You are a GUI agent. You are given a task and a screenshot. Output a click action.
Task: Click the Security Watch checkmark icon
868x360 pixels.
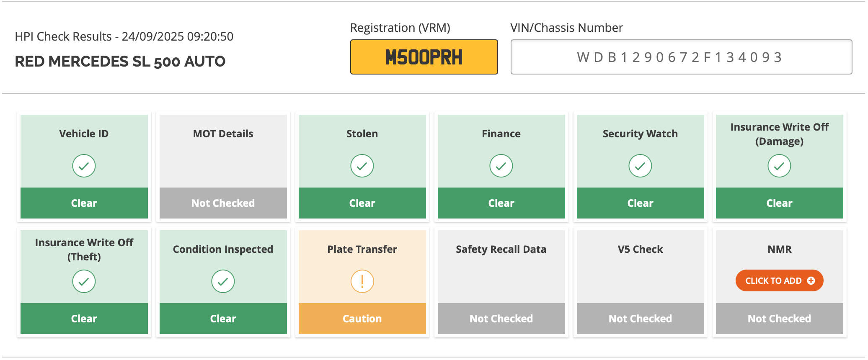640,166
